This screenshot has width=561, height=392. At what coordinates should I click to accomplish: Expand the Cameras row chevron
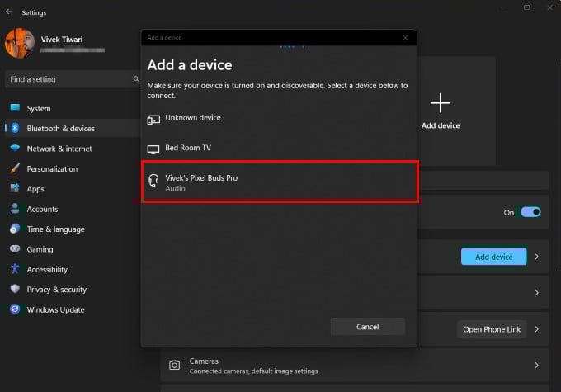click(x=537, y=366)
